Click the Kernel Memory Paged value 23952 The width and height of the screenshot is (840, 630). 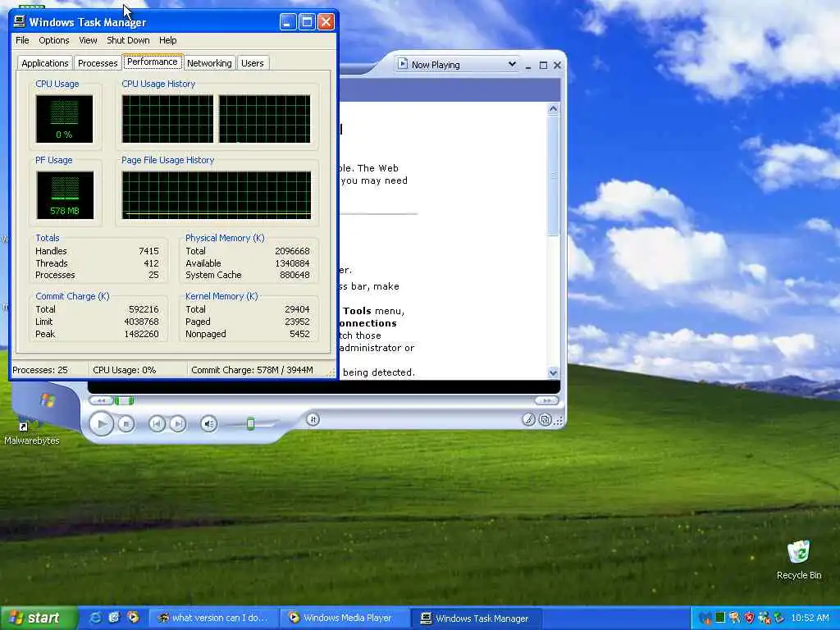pos(297,322)
